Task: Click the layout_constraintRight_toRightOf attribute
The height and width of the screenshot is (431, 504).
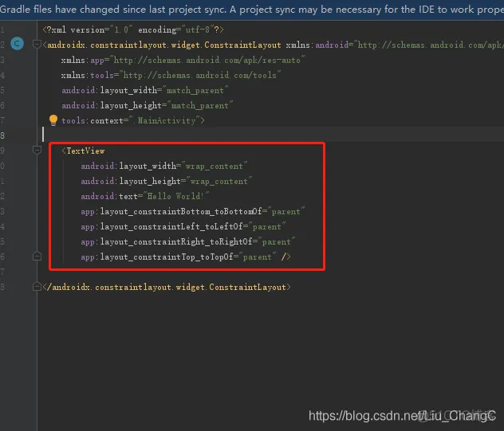Action: 188,241
